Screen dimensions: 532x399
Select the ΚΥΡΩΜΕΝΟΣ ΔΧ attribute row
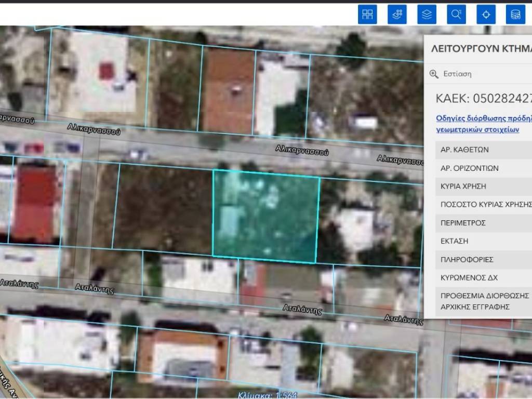pos(483,278)
